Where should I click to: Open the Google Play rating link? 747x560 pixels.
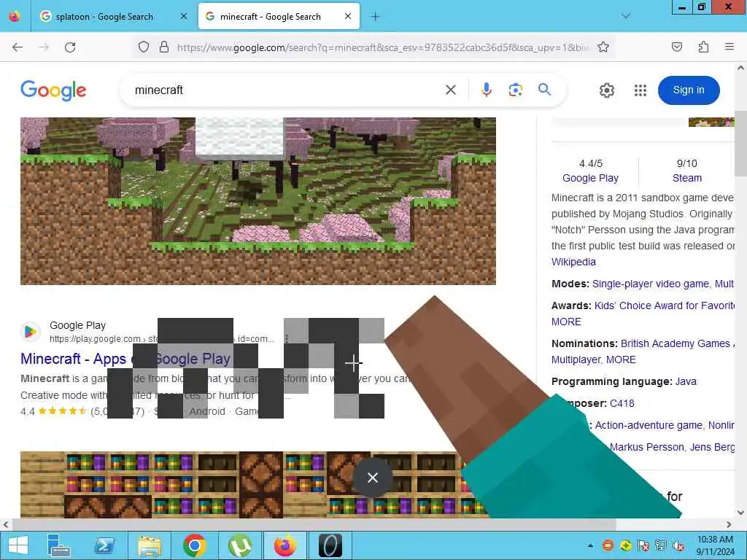(x=590, y=178)
